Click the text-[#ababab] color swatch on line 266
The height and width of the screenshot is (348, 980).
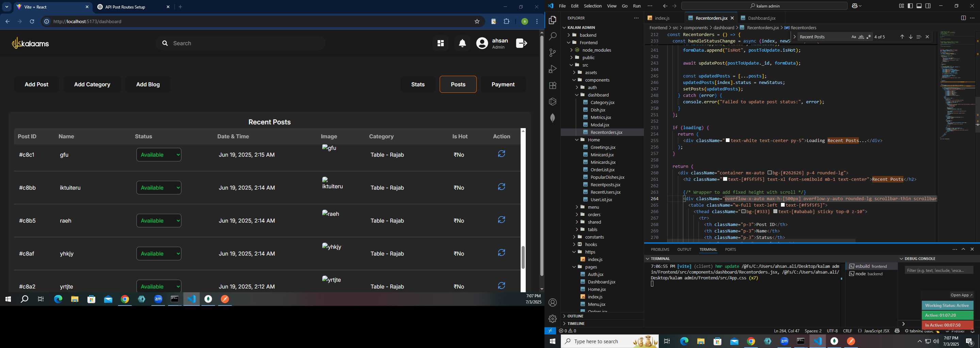click(775, 212)
